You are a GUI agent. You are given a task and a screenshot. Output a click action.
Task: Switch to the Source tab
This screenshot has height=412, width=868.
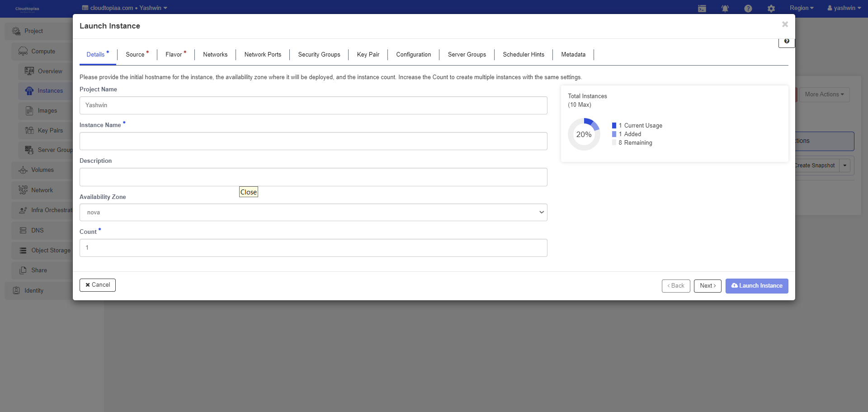(135, 55)
